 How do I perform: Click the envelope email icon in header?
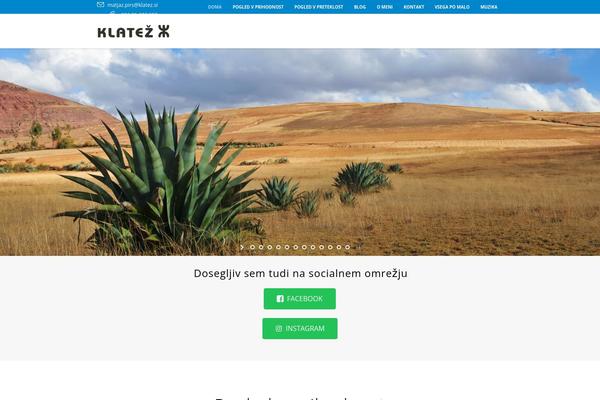pyautogui.click(x=100, y=5)
